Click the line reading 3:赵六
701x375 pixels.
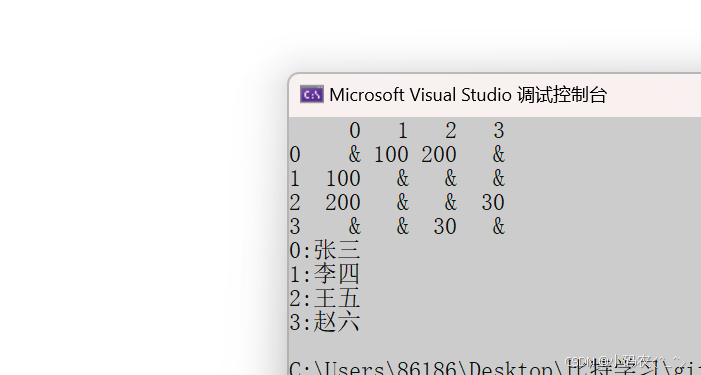click(325, 322)
